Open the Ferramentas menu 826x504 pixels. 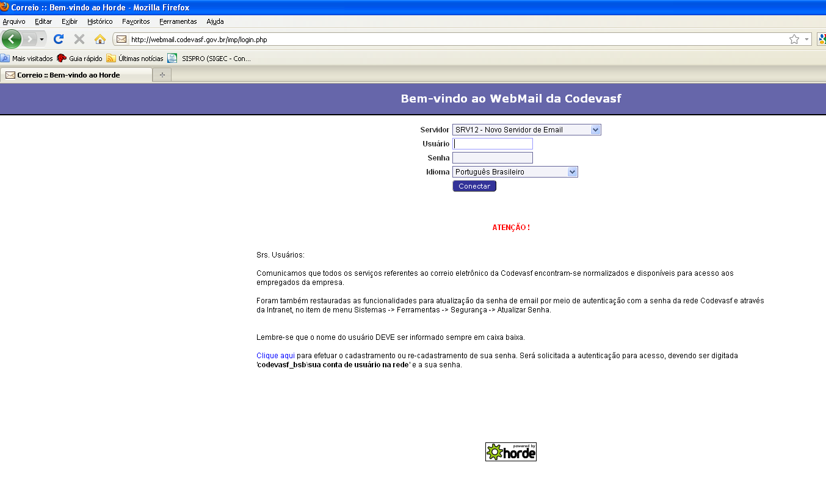click(x=178, y=21)
